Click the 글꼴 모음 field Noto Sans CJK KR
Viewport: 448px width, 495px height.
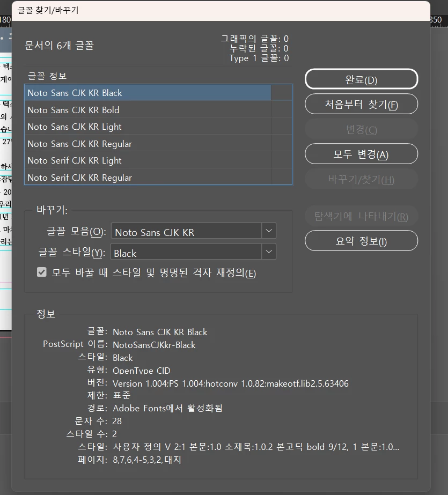(x=187, y=231)
